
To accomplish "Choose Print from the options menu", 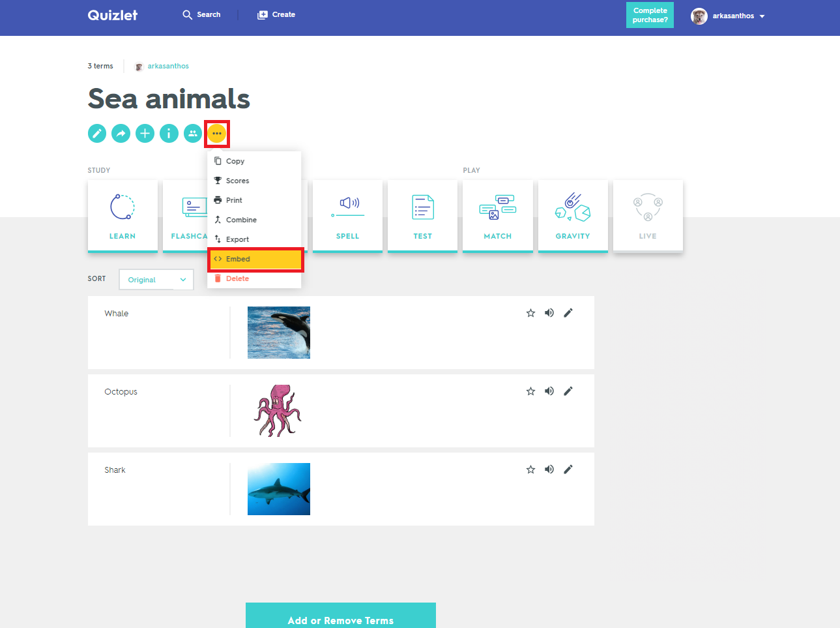I will click(x=236, y=200).
